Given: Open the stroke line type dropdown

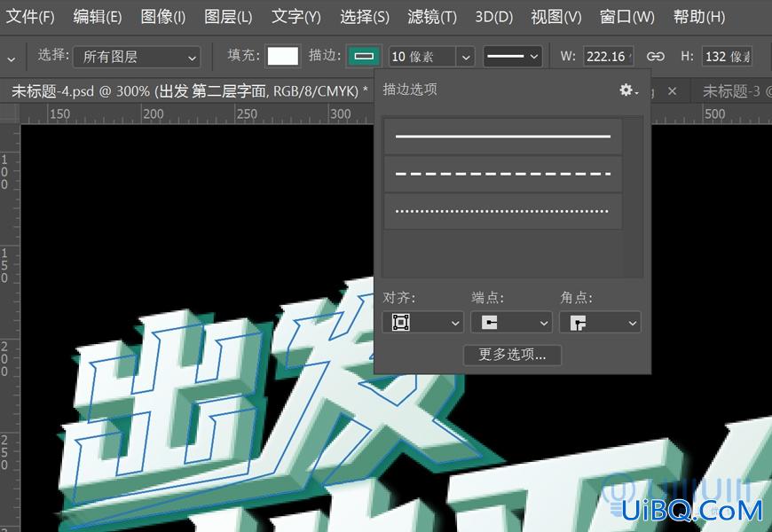Looking at the screenshot, I should tap(513, 56).
